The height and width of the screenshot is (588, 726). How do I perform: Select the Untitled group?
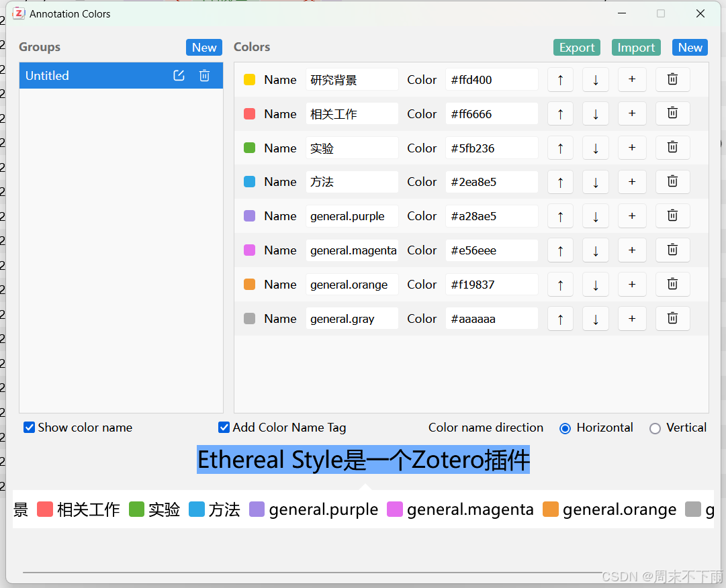point(121,75)
